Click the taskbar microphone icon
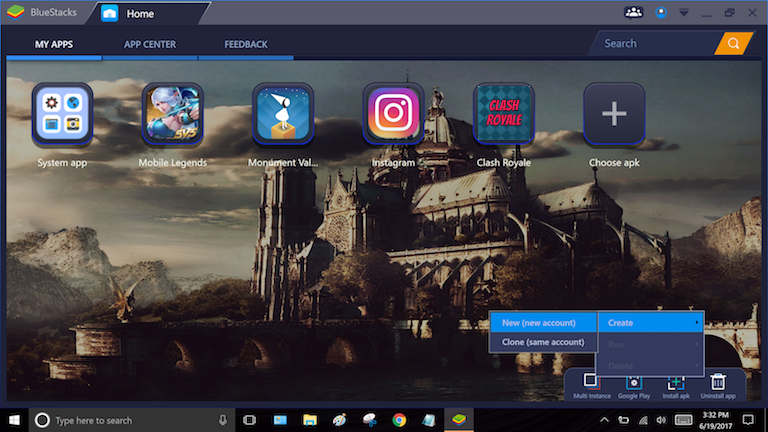This screenshot has width=768, height=432. point(223,420)
